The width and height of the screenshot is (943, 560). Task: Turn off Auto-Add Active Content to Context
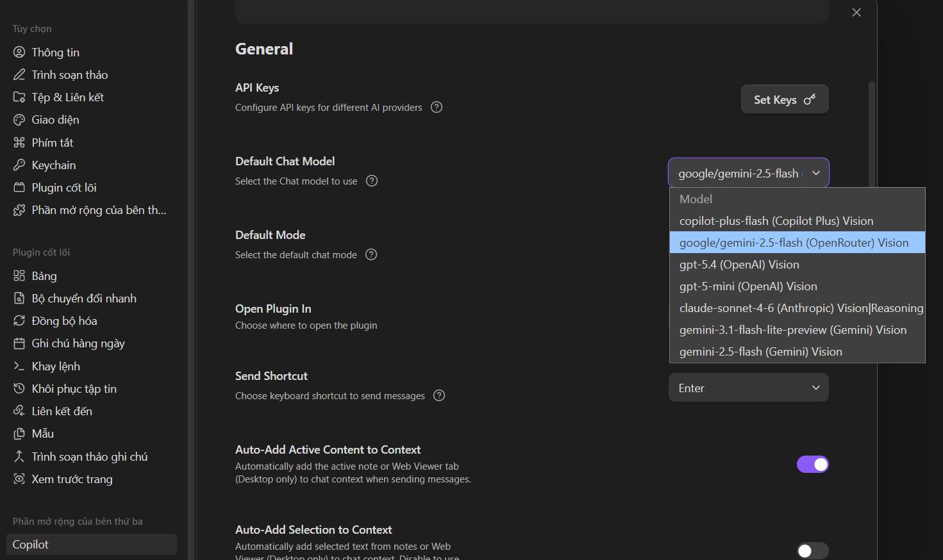click(813, 465)
